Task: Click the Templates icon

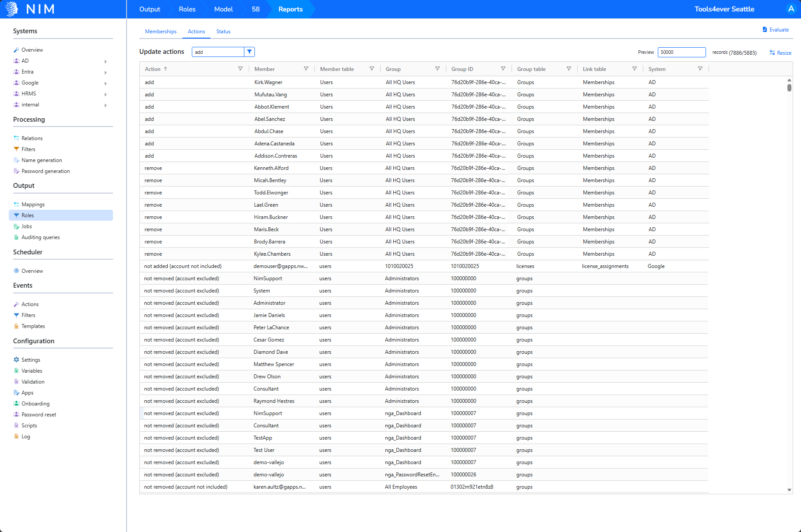Action: (x=16, y=326)
